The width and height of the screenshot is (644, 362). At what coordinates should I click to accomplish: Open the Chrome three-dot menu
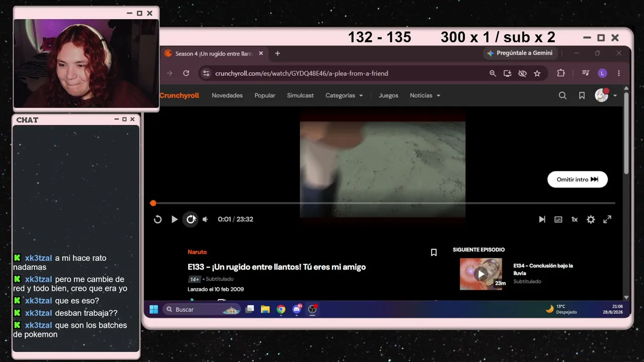pos(619,73)
